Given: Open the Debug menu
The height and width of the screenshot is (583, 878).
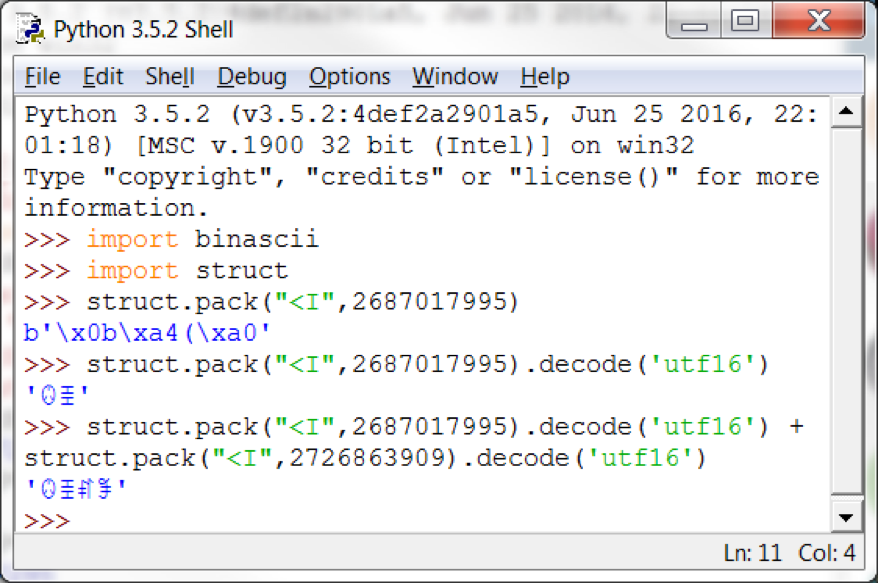Looking at the screenshot, I should pyautogui.click(x=252, y=77).
